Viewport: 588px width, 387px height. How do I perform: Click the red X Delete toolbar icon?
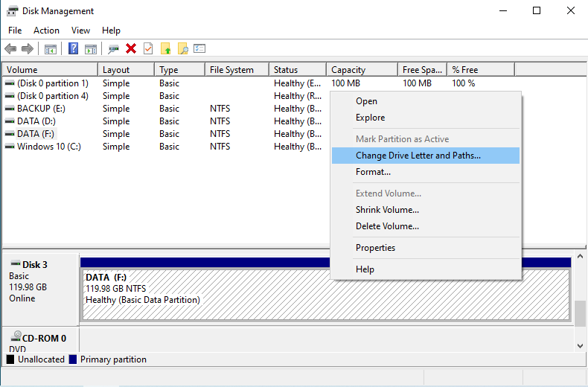point(131,48)
